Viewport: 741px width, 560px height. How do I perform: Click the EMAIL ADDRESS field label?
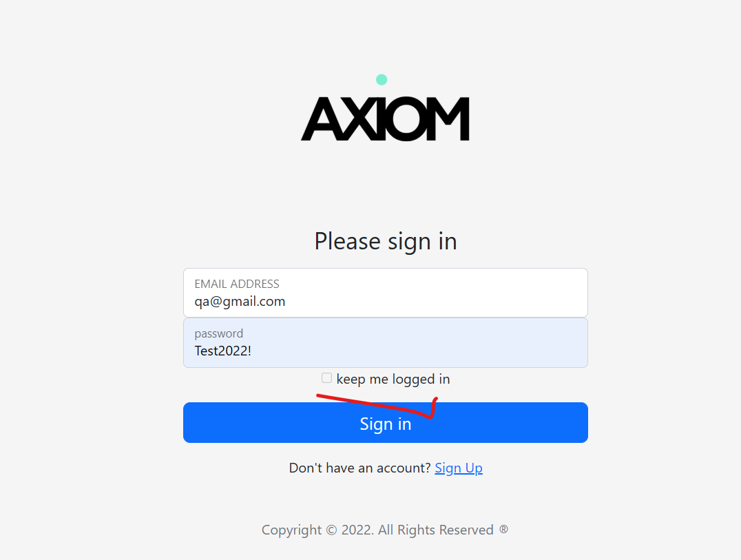[237, 284]
